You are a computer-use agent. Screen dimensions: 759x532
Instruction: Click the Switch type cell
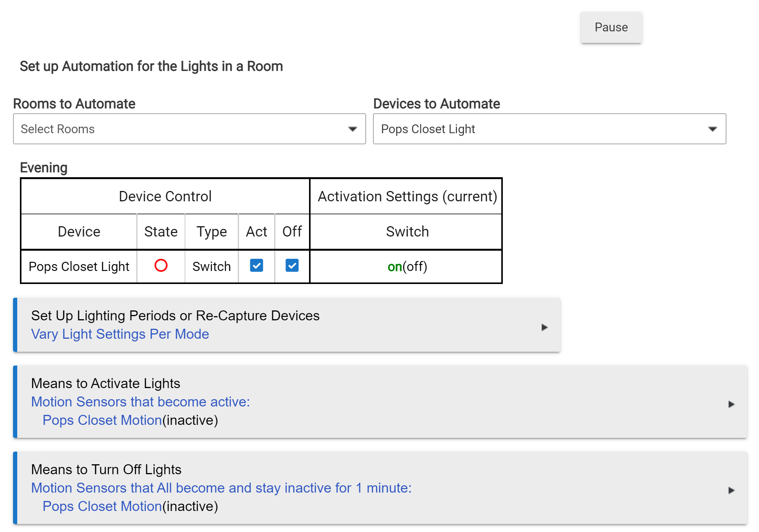point(211,267)
